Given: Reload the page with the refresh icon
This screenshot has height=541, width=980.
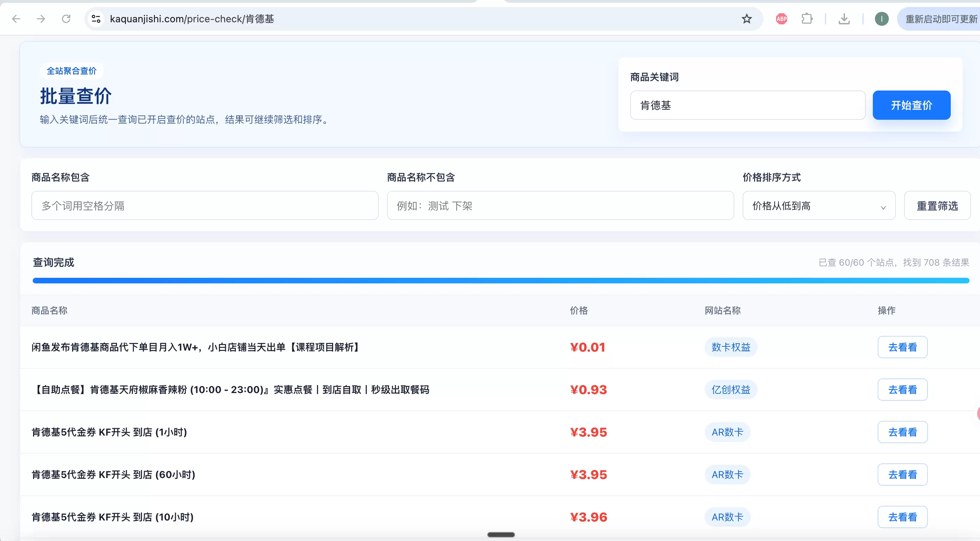Looking at the screenshot, I should 66,19.
